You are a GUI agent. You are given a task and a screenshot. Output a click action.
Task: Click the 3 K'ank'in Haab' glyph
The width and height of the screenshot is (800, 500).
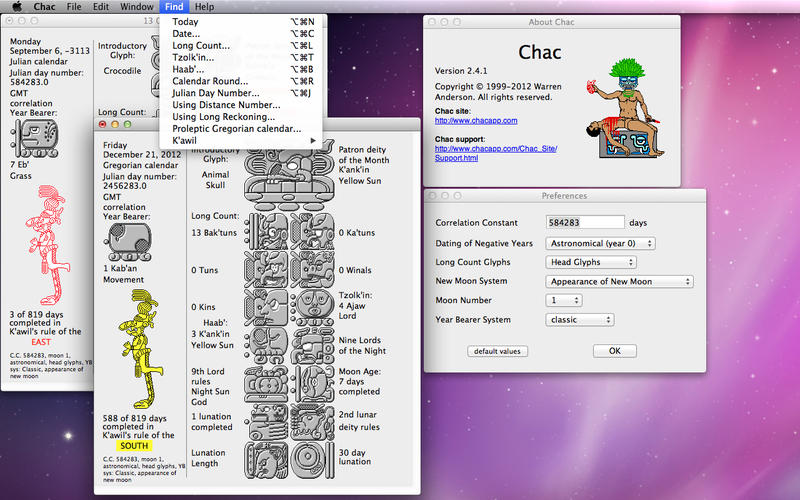click(267, 345)
